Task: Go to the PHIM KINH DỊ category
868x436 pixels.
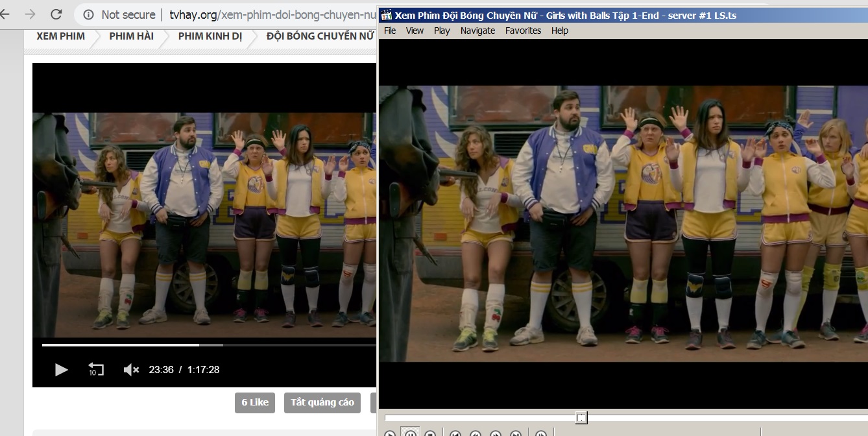Action: click(210, 36)
